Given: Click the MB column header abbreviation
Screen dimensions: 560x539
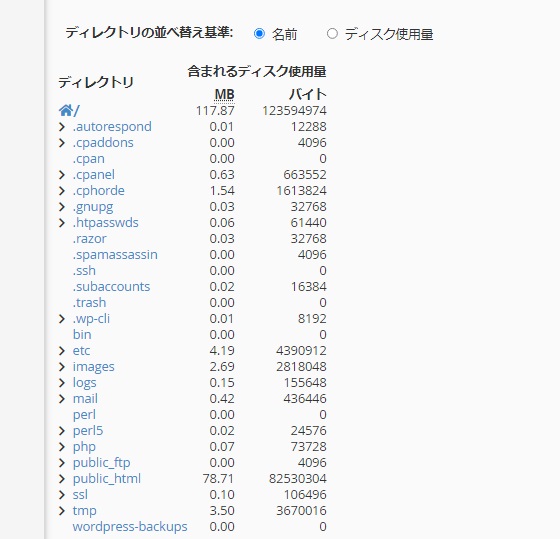Looking at the screenshot, I should coord(224,95).
